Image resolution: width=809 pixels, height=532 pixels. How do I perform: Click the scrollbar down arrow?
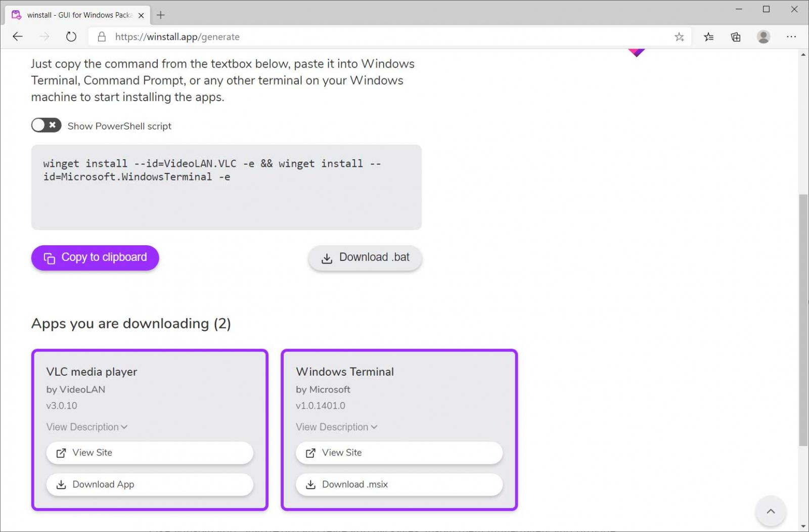(x=803, y=526)
